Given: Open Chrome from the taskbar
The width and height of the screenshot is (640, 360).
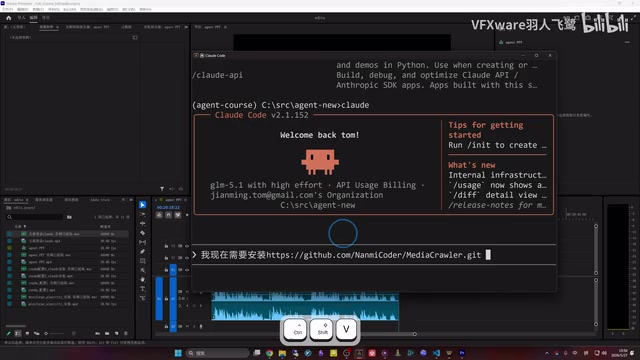Looking at the screenshot, I should pos(269,353).
